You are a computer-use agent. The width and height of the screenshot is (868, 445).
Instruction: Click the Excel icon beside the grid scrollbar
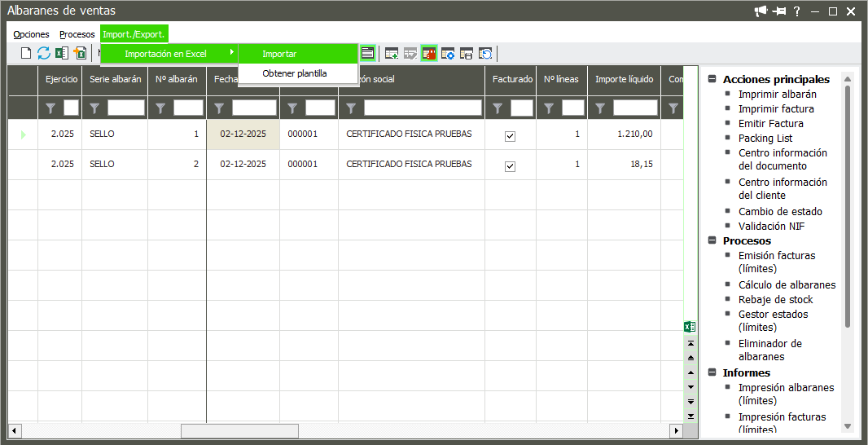[x=690, y=327]
